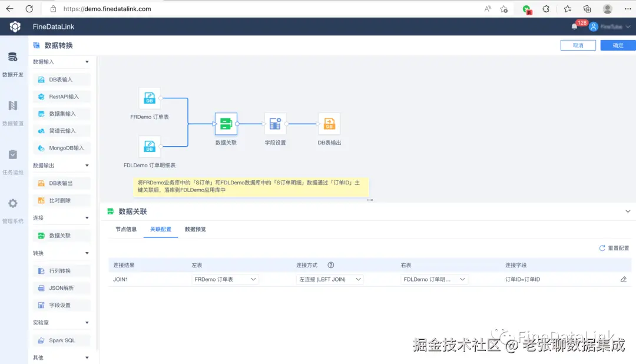Open 左表 dropdown FRDemo 订单表
This screenshot has height=364, width=636.
click(225, 279)
